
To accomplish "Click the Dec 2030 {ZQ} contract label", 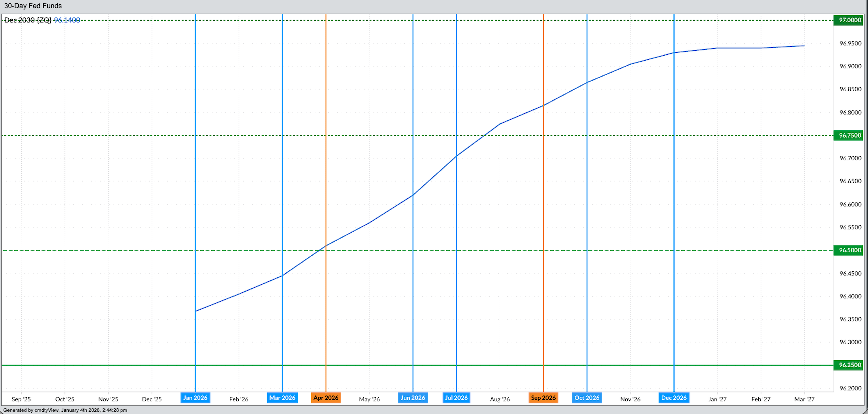I will tap(28, 20).
